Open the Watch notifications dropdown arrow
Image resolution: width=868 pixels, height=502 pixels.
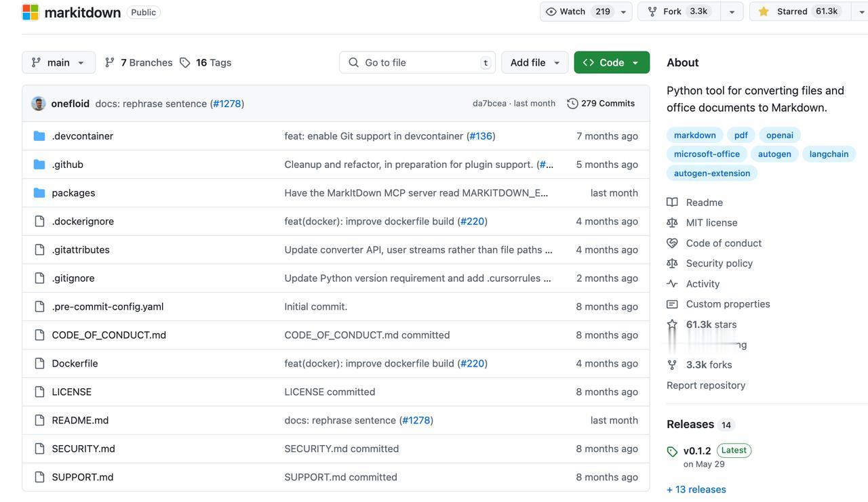point(623,12)
